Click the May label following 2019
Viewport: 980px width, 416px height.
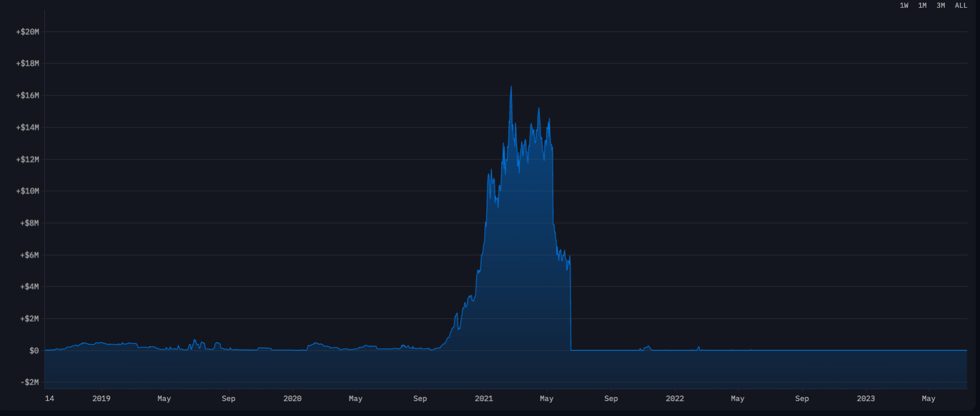point(164,398)
